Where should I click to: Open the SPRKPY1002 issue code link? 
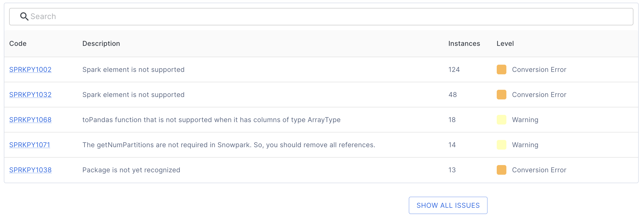(x=30, y=69)
